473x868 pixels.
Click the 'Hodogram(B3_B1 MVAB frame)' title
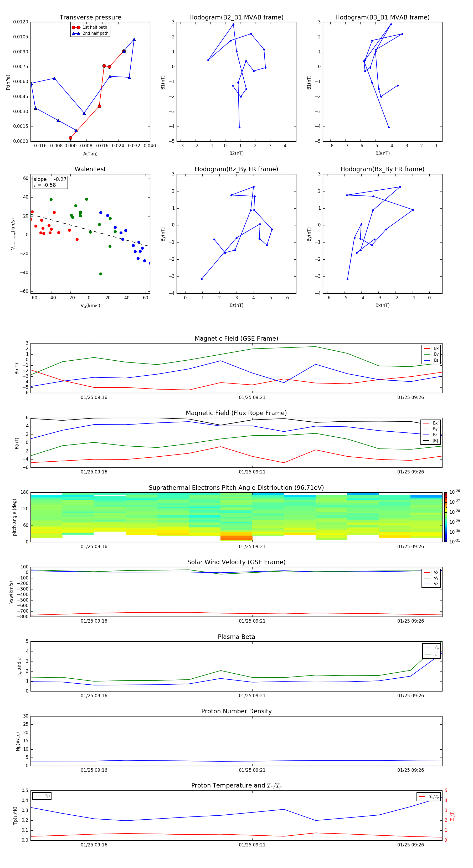[x=382, y=18]
